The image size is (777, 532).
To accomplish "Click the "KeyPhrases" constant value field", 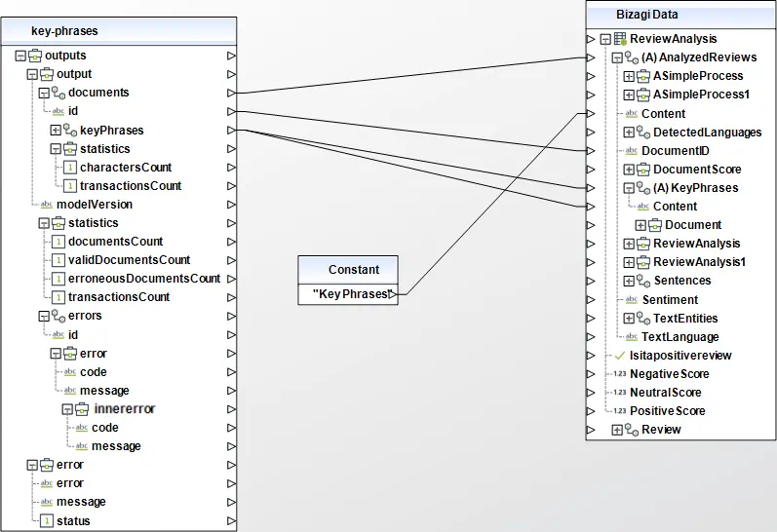I will [348, 294].
